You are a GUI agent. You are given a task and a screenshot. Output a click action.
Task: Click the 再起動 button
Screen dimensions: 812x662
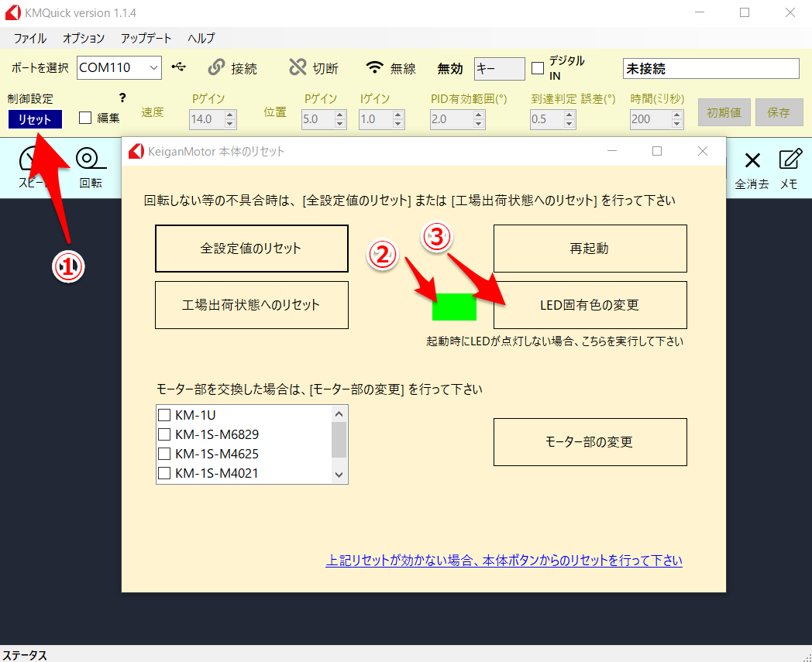click(x=590, y=249)
